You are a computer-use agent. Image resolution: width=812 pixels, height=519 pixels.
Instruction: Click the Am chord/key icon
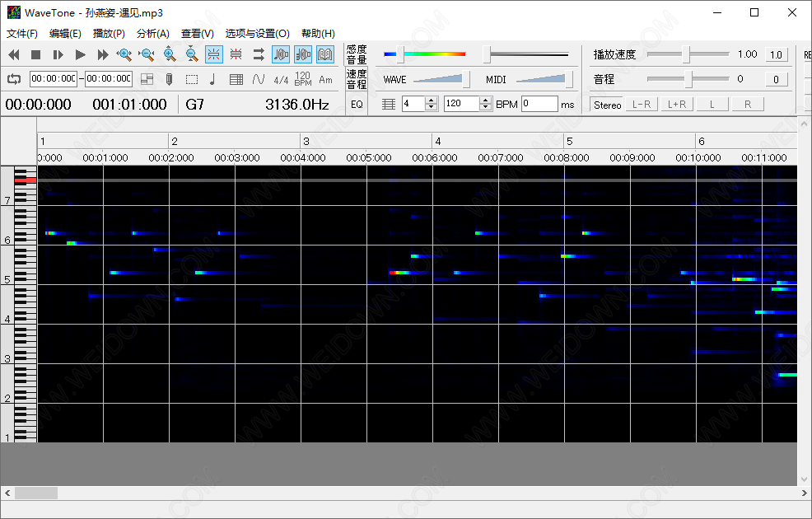326,80
